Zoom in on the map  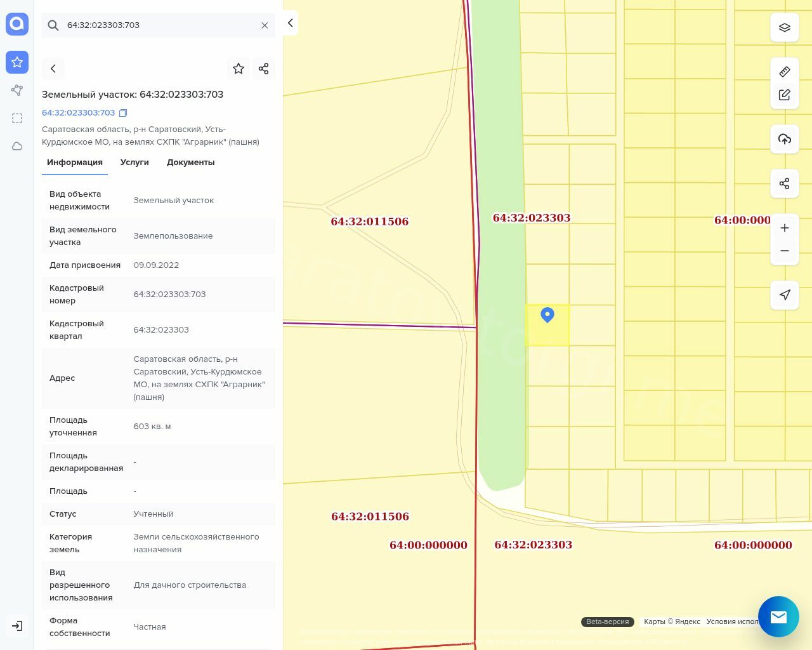[x=784, y=228]
